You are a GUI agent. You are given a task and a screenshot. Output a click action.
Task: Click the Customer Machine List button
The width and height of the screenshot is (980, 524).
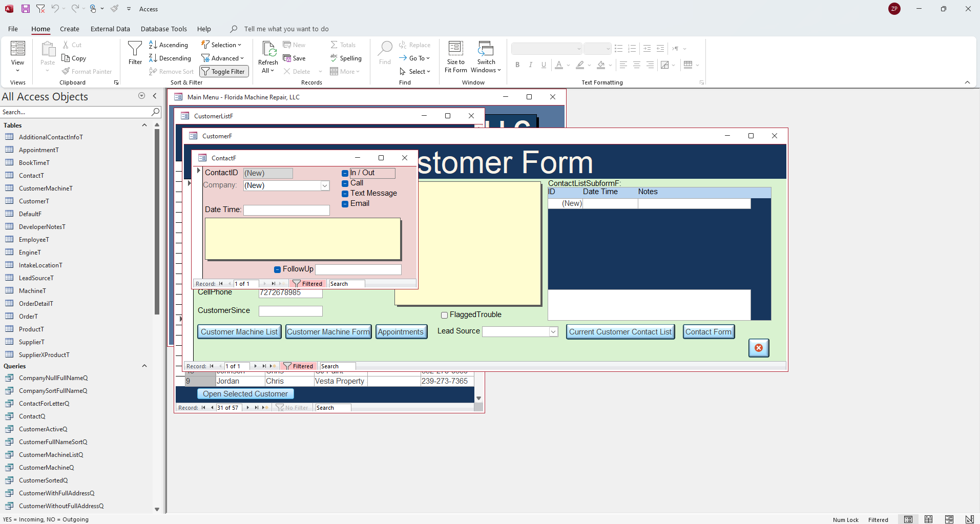pos(239,332)
